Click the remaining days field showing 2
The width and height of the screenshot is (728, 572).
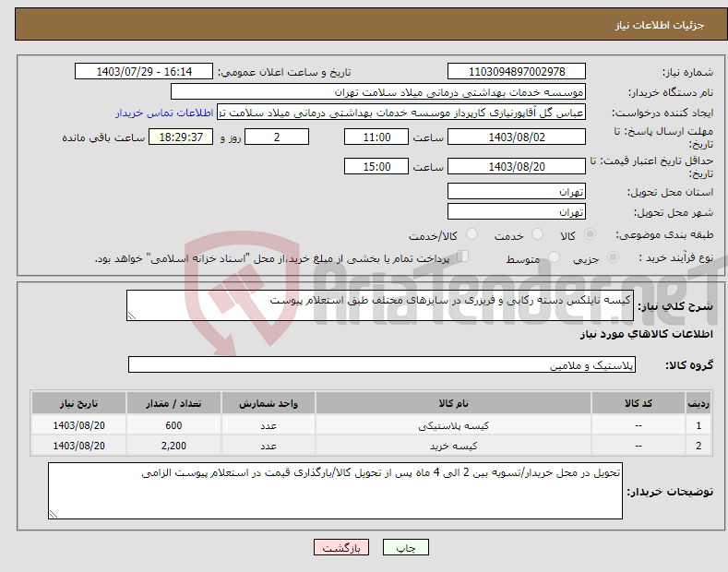[277, 137]
